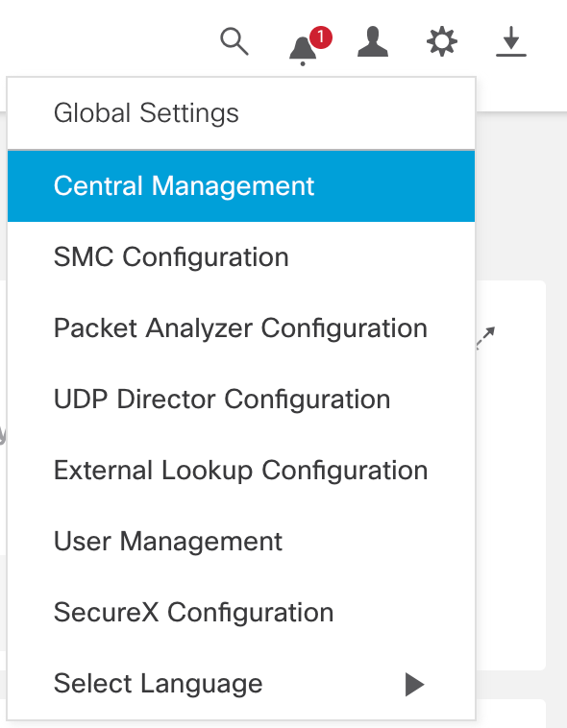
Task: Open the Select Language item
Action: 241,684
